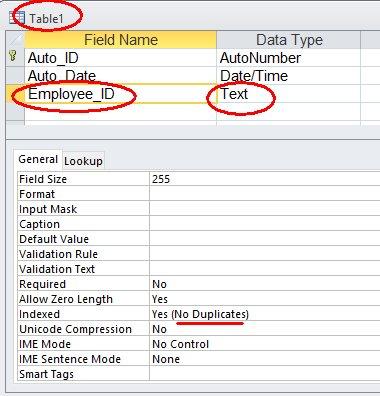
Task: Click the Required property value No
Action: pyautogui.click(x=265, y=284)
